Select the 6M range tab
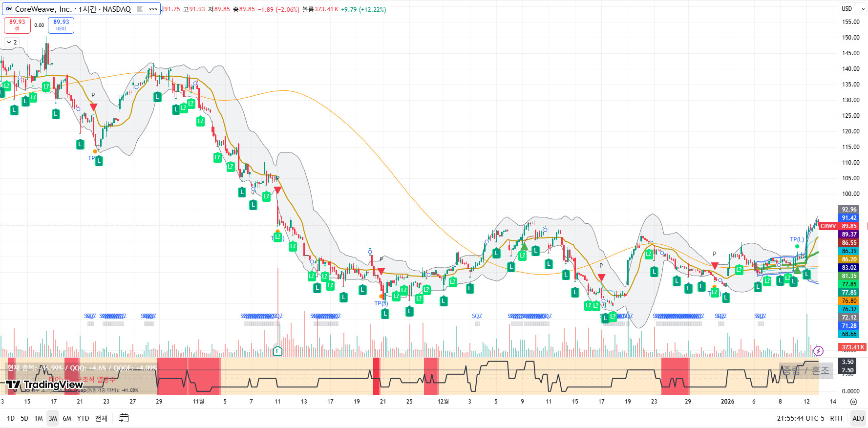868x428 pixels. point(67,418)
